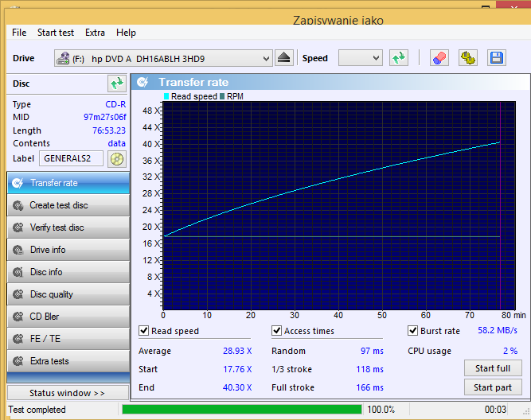
Task: Click the 100.0% progress text
Action: point(381,410)
